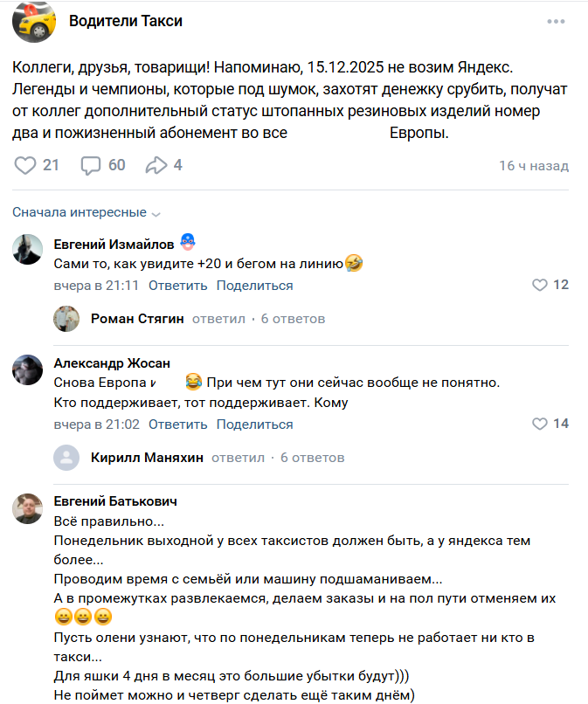Click Поделиться under Евгений Измайлов's comment
Image resolution: width=588 pixels, height=704 pixels.
pyautogui.click(x=254, y=286)
